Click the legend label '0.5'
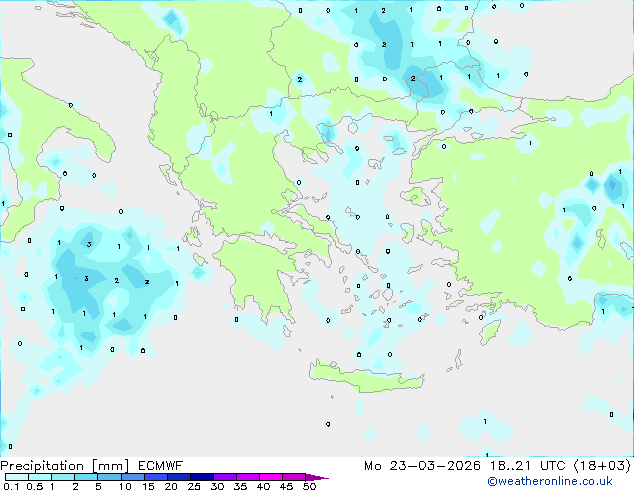 pos(35,486)
